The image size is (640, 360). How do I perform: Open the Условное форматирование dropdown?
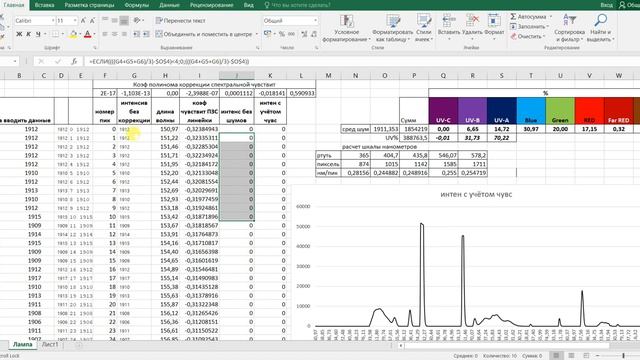tap(347, 28)
